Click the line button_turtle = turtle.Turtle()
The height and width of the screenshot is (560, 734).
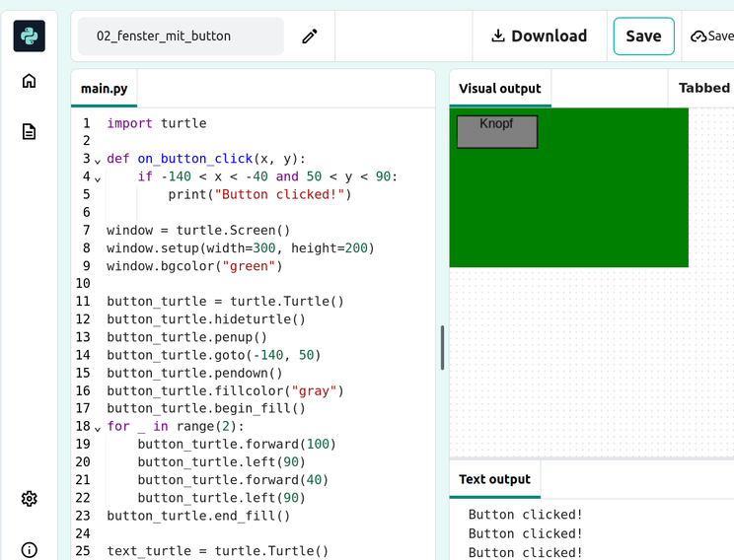tap(225, 302)
